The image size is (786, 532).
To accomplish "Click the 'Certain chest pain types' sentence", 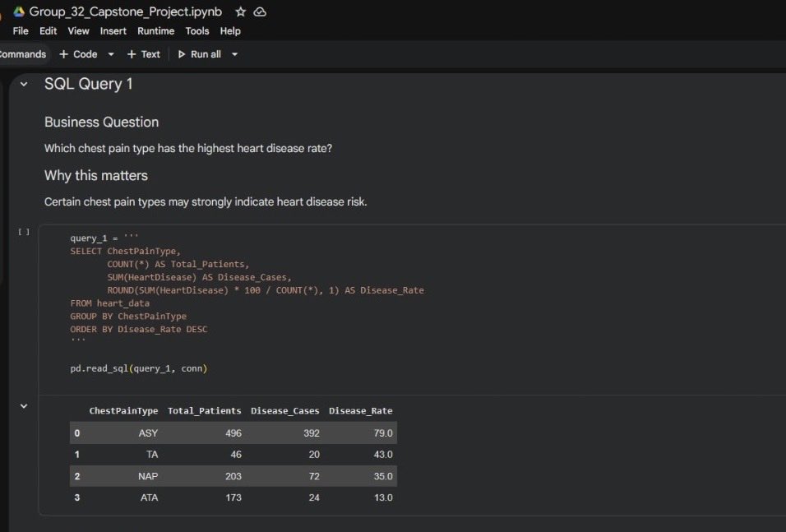I will click(x=206, y=201).
